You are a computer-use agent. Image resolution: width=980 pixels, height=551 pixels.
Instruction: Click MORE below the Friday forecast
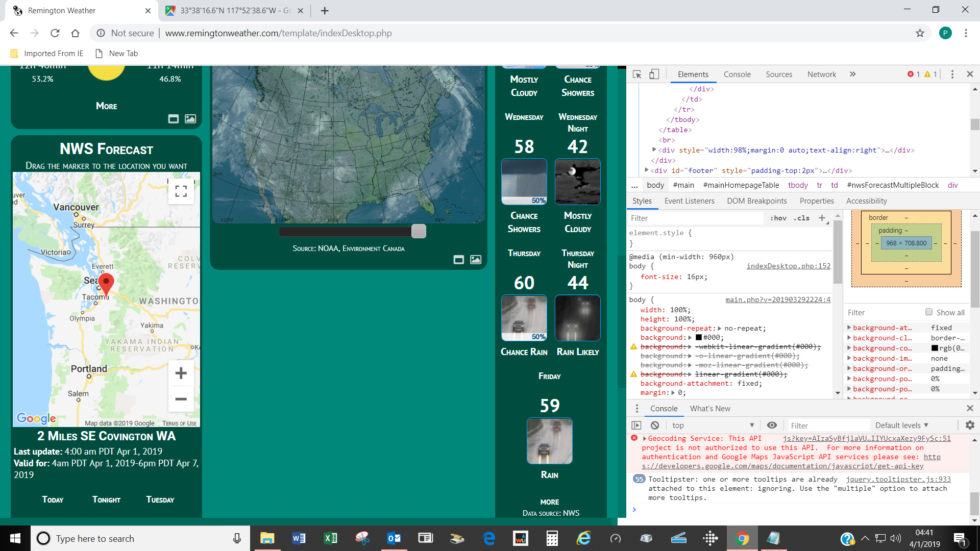[x=550, y=502]
